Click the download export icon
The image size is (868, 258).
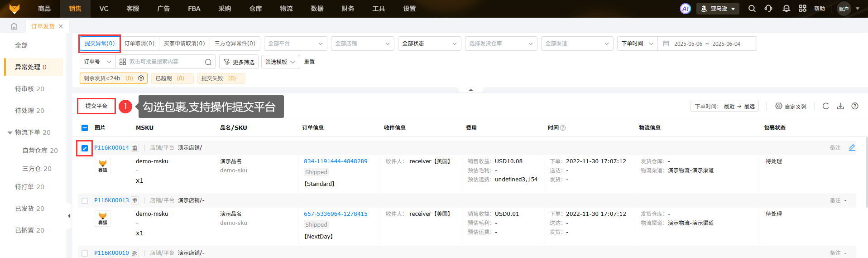click(x=840, y=106)
